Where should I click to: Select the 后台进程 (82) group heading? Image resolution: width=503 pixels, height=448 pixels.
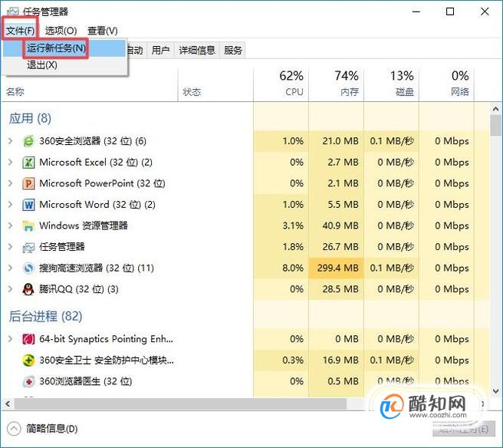tap(45, 316)
